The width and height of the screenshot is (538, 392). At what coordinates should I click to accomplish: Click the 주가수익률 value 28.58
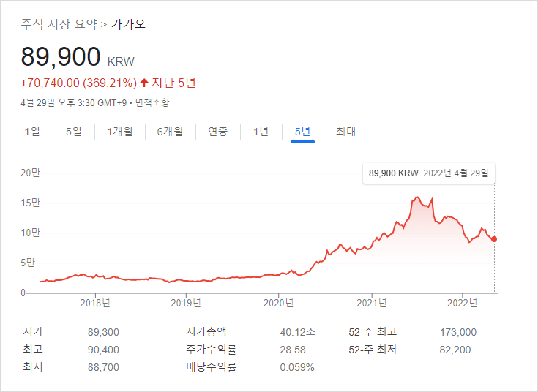pyautogui.click(x=293, y=350)
